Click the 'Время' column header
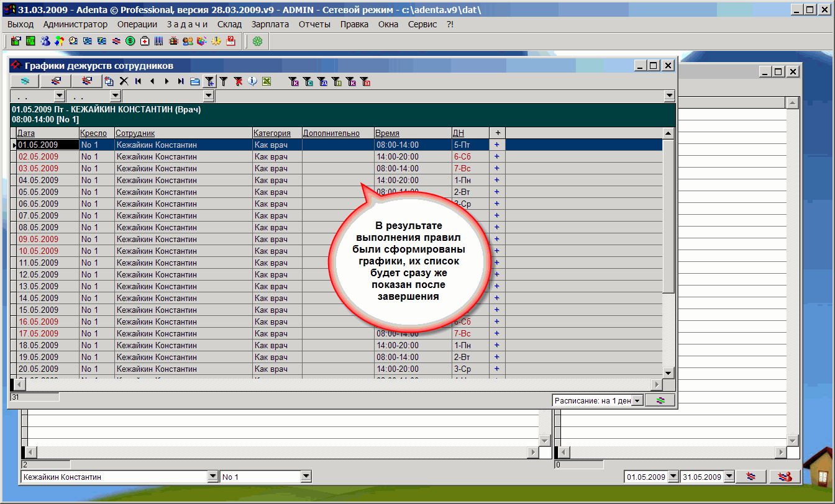Image resolution: width=835 pixels, height=504 pixels. [387, 133]
